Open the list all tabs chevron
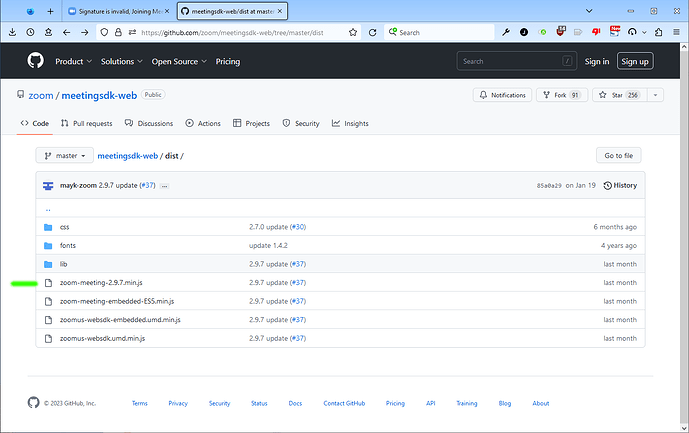The height and width of the screenshot is (433, 689). (x=589, y=11)
